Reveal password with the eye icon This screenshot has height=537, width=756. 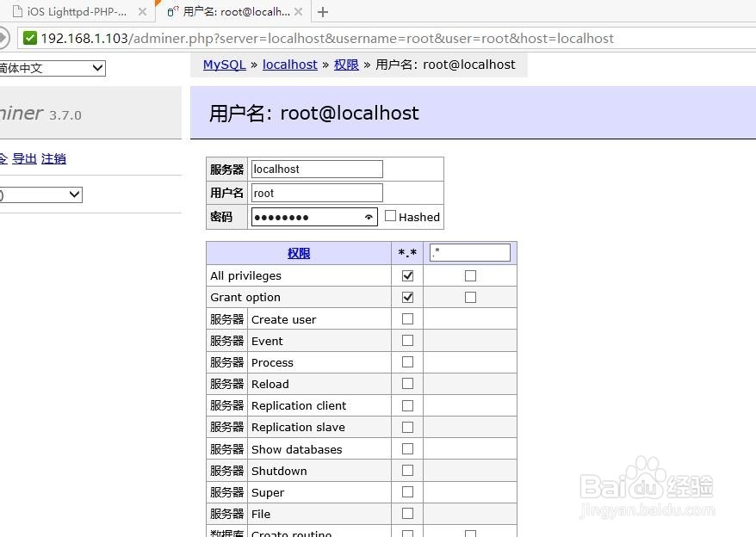tap(369, 217)
